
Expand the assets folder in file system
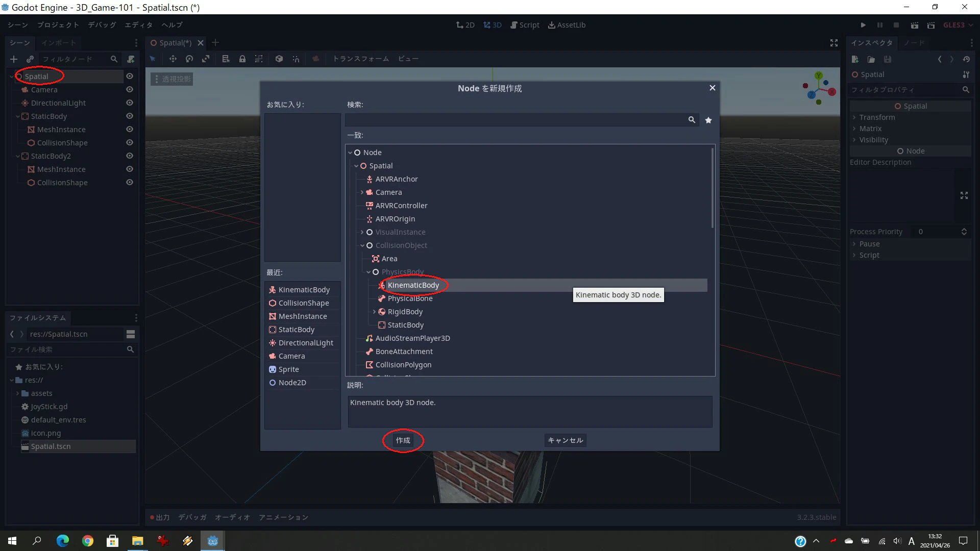[18, 393]
